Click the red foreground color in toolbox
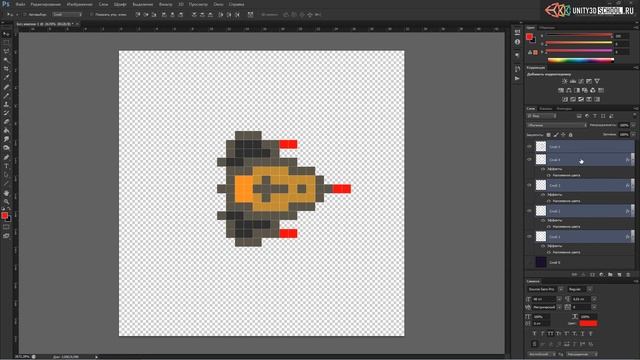Viewport: 640px width, 360px height. [x=4, y=216]
